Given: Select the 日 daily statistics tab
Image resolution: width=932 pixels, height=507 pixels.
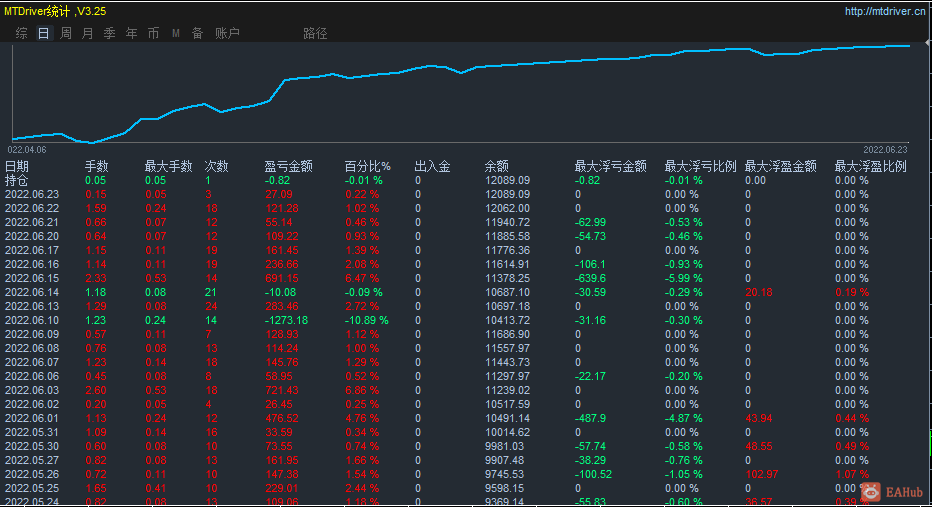Looking at the screenshot, I should click(43, 33).
